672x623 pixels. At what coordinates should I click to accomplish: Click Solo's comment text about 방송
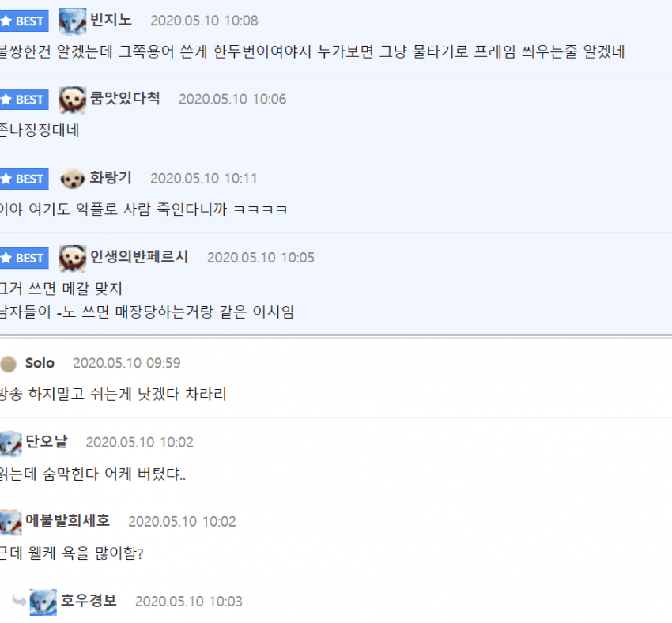[113, 394]
